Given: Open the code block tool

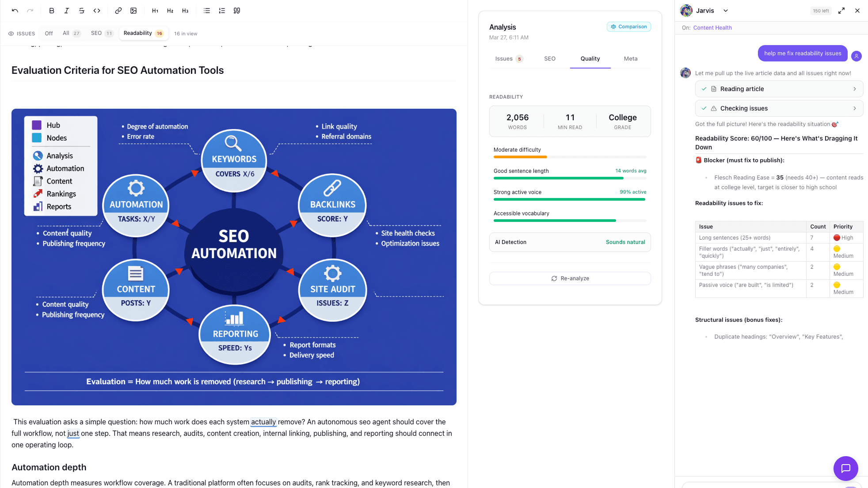Looking at the screenshot, I should click(97, 10).
